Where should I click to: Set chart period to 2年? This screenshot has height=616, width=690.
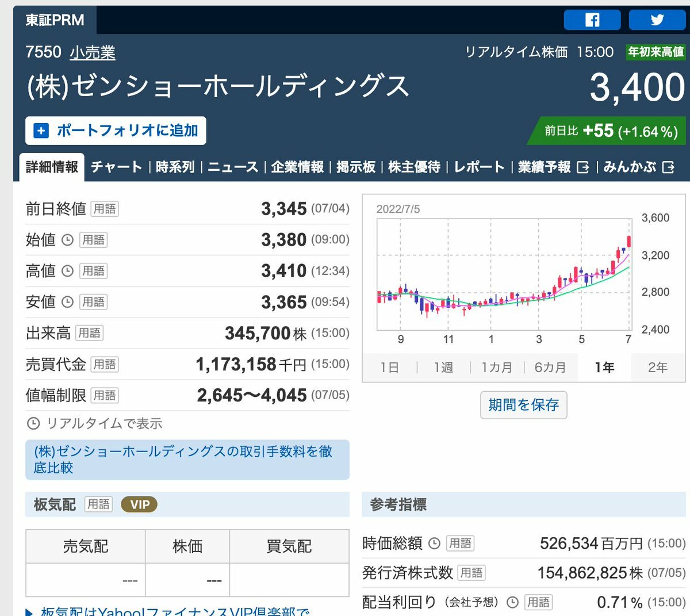point(658,368)
